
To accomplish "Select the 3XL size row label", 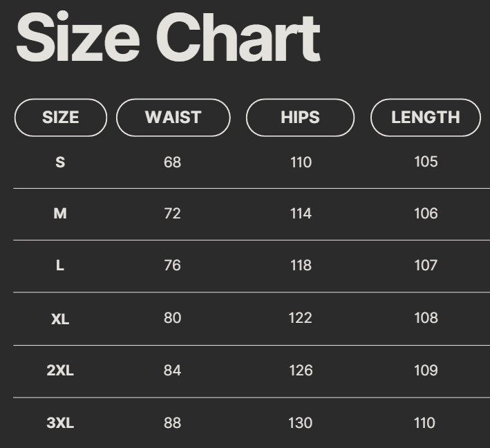I will pos(60,423).
